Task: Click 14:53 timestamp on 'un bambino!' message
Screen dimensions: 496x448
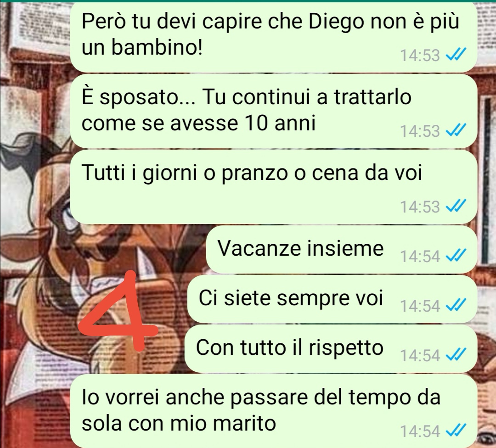Action: 420,56
